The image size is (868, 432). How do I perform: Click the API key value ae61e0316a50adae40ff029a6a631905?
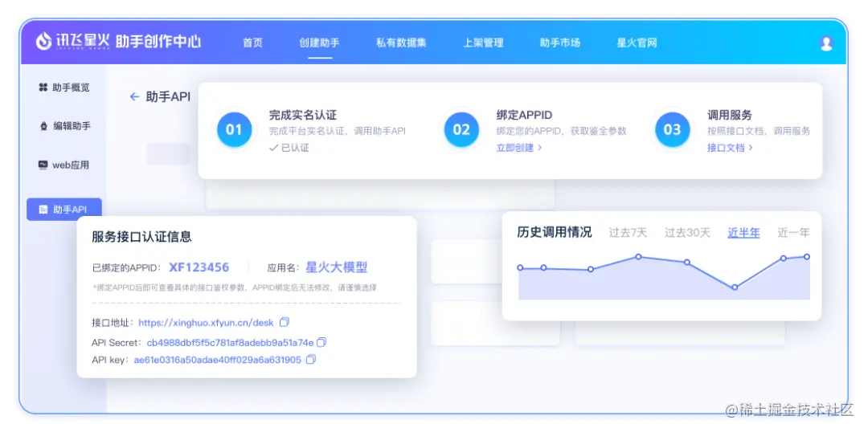(x=218, y=360)
